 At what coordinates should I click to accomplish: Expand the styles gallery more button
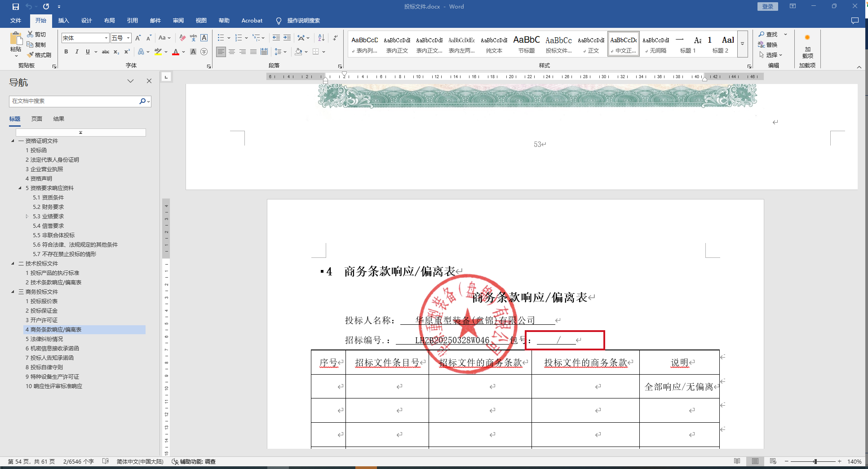(743, 44)
